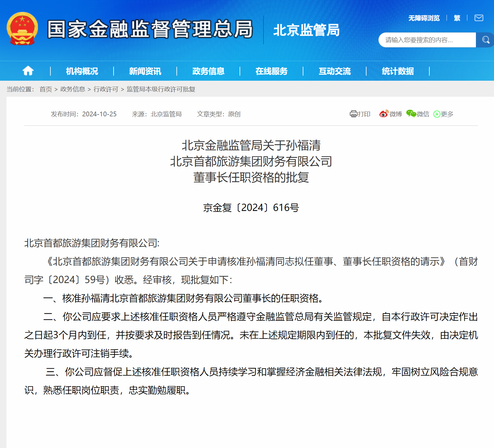Share article via the Weibo icon
The width and height of the screenshot is (494, 448).
click(384, 114)
